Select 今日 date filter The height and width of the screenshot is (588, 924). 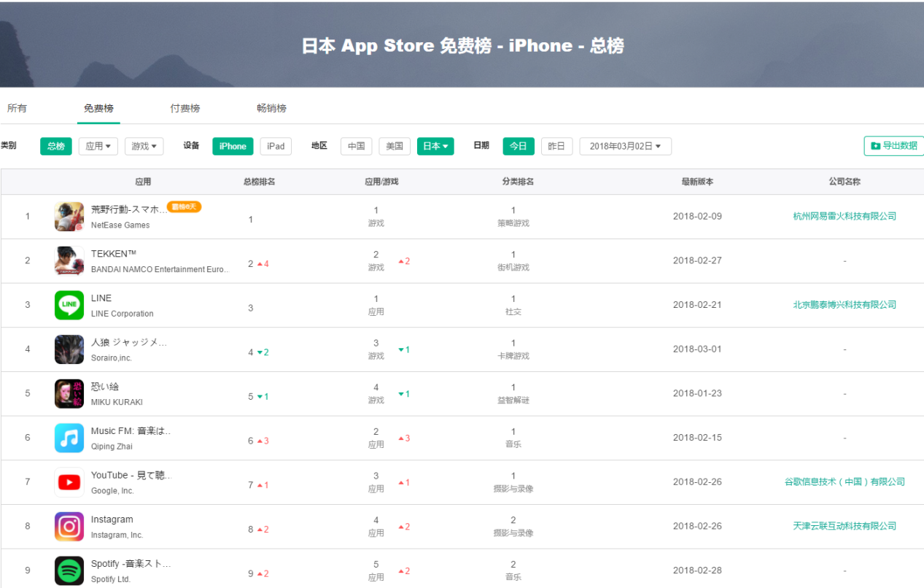click(519, 146)
